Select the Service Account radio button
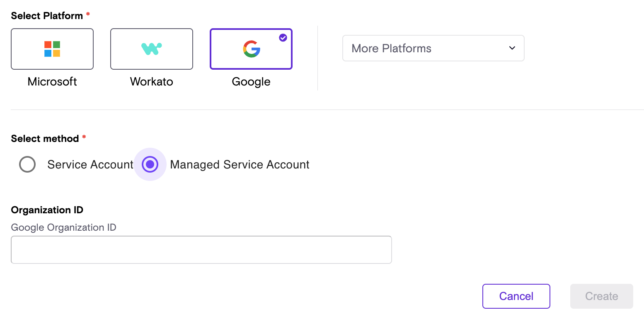 [x=27, y=164]
